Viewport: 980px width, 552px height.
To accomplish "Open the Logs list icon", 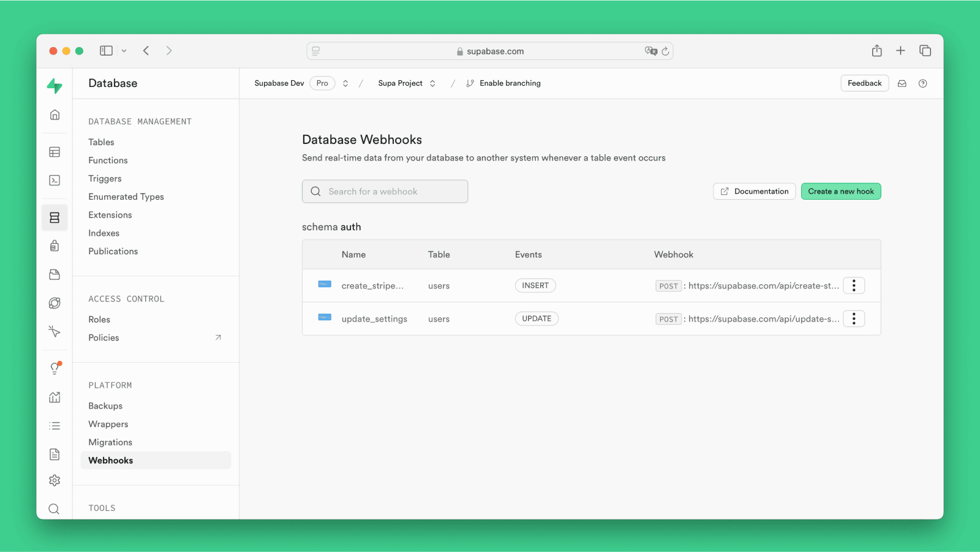I will [x=55, y=426].
